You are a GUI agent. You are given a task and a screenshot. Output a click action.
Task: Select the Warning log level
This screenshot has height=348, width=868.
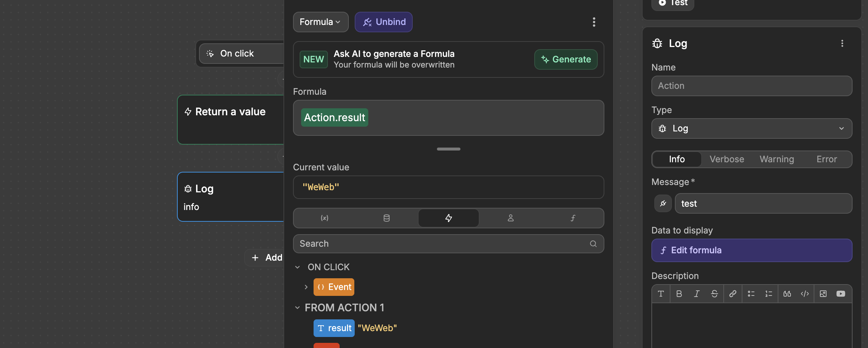coord(777,159)
